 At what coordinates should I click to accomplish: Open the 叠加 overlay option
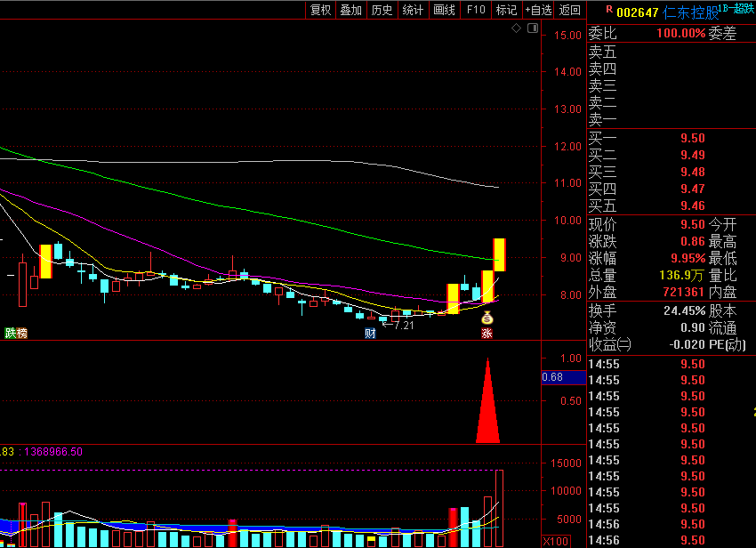click(x=351, y=10)
